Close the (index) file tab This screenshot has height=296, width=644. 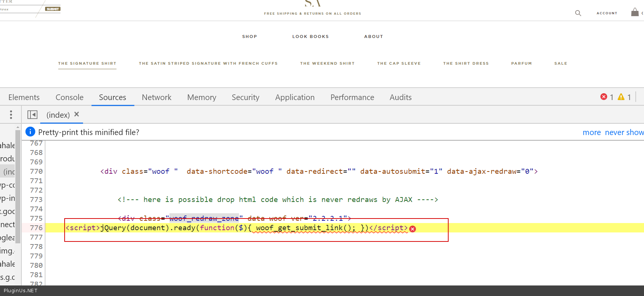[77, 114]
